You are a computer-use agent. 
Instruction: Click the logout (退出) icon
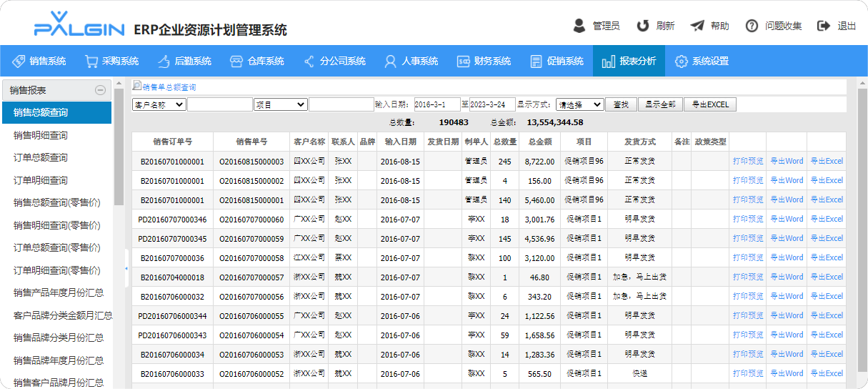click(824, 26)
